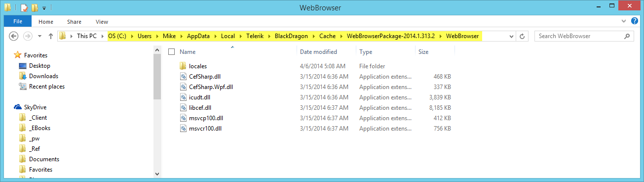
Task: Open the chevron after Cache in breadcrumb
Action: pos(341,36)
